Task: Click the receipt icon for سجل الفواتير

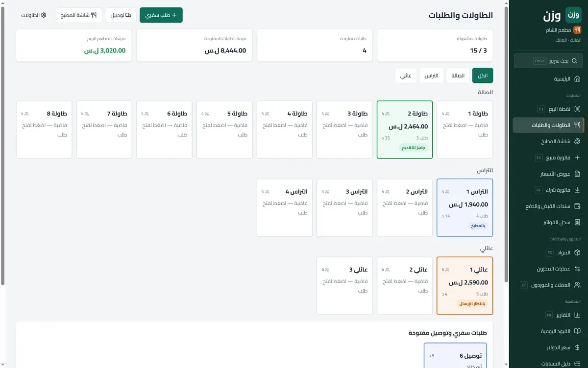Action: point(577,222)
